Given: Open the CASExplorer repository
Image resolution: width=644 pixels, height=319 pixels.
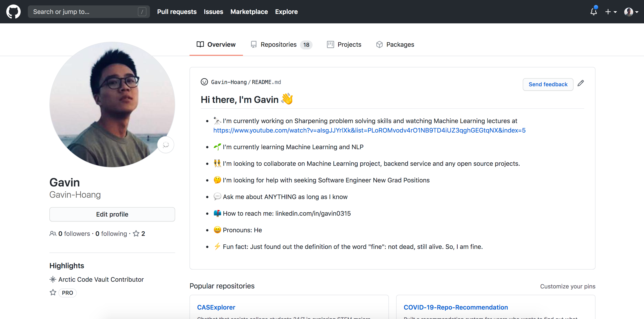Looking at the screenshot, I should click(x=216, y=307).
